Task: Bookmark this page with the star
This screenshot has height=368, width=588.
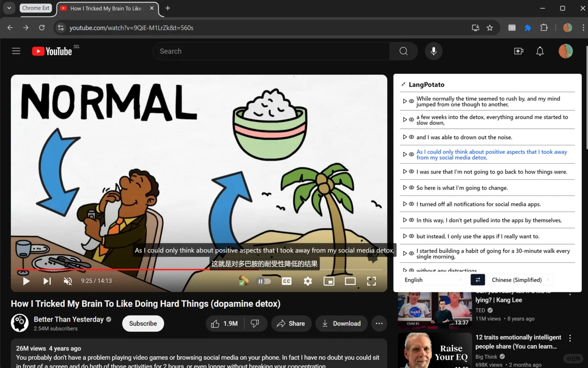Action: click(x=490, y=28)
